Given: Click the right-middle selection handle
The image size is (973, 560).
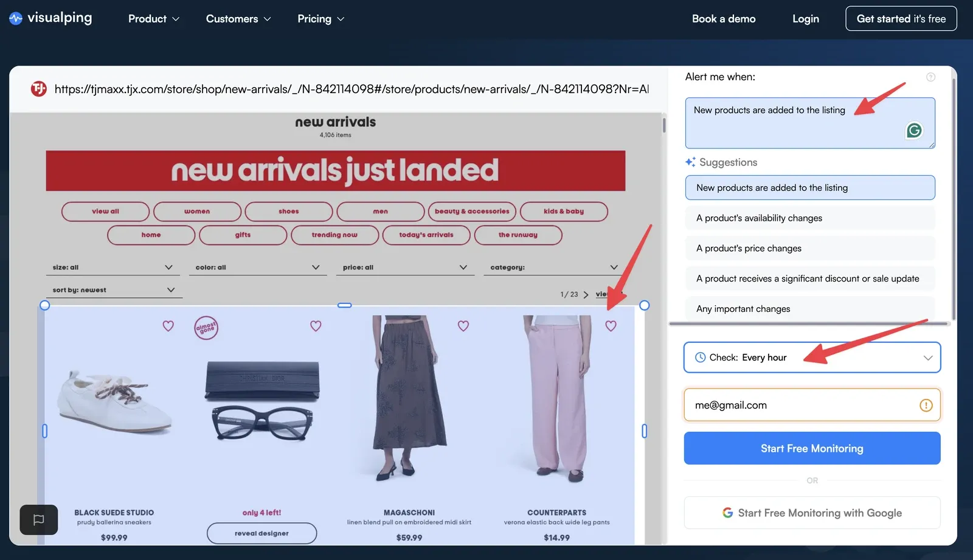Looking at the screenshot, I should [645, 431].
